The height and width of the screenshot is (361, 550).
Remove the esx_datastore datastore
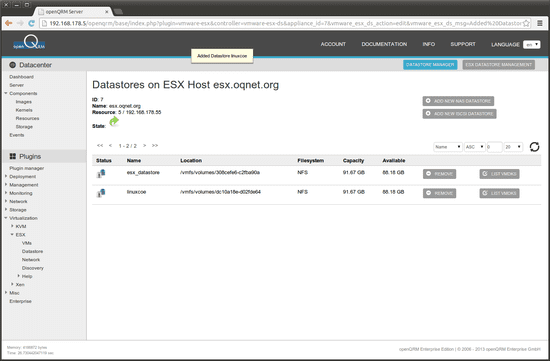pyautogui.click(x=439, y=174)
